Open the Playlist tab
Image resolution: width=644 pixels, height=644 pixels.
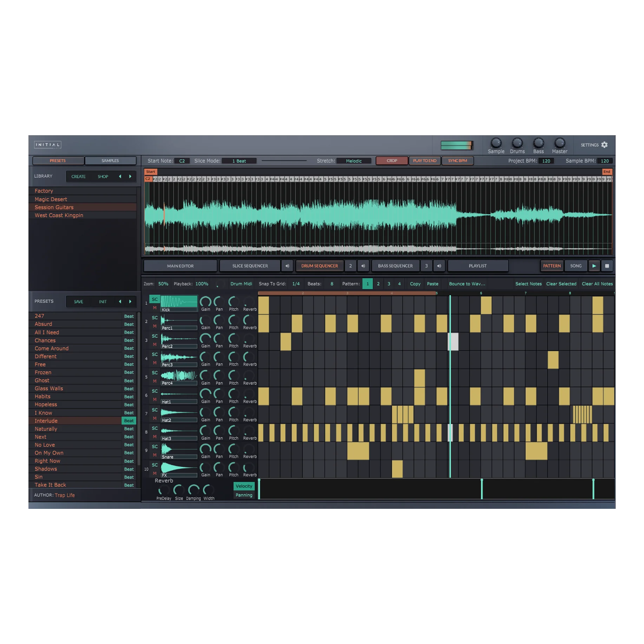coord(478,266)
